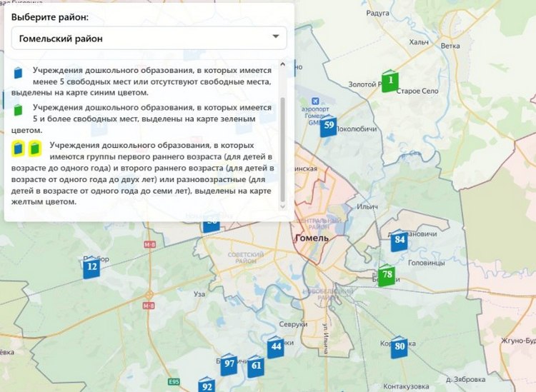Click the blue legend icon for few places
The image size is (536, 392).
pos(19,73)
